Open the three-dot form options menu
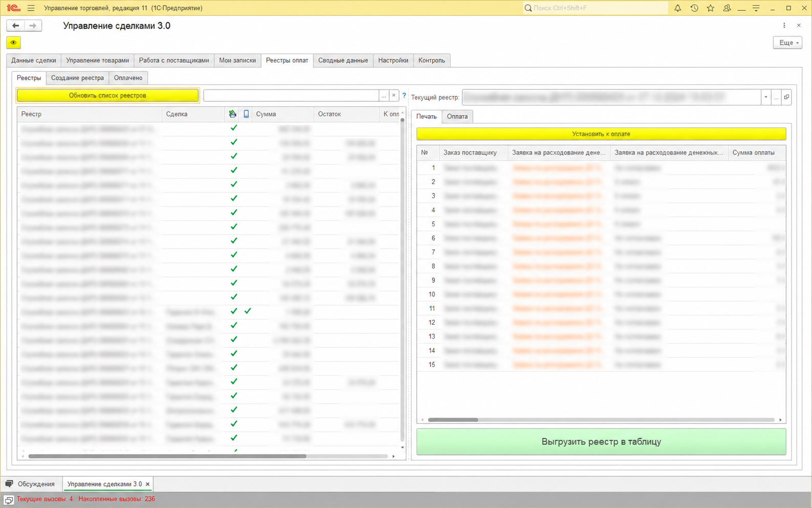Screen dimensions: 812x508 tap(784, 26)
